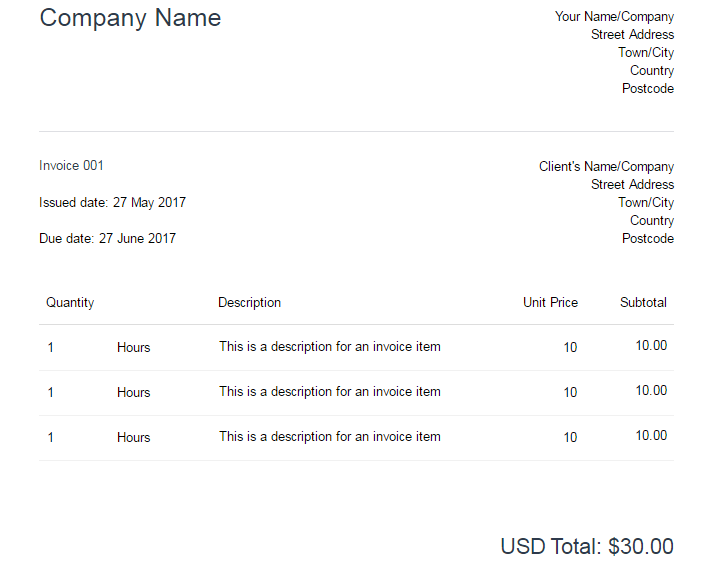
Task: Click Client's Name/Company field
Action: coord(607,167)
